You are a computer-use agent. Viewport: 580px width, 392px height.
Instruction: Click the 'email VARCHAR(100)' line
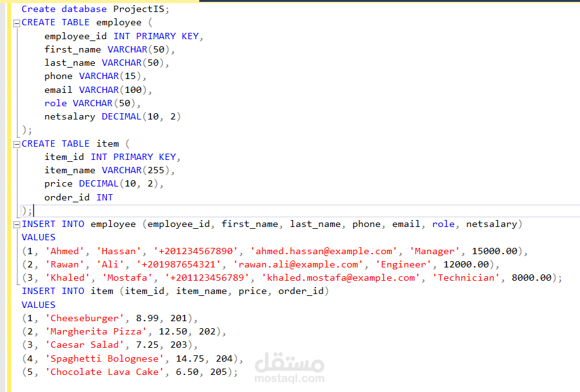coord(98,90)
